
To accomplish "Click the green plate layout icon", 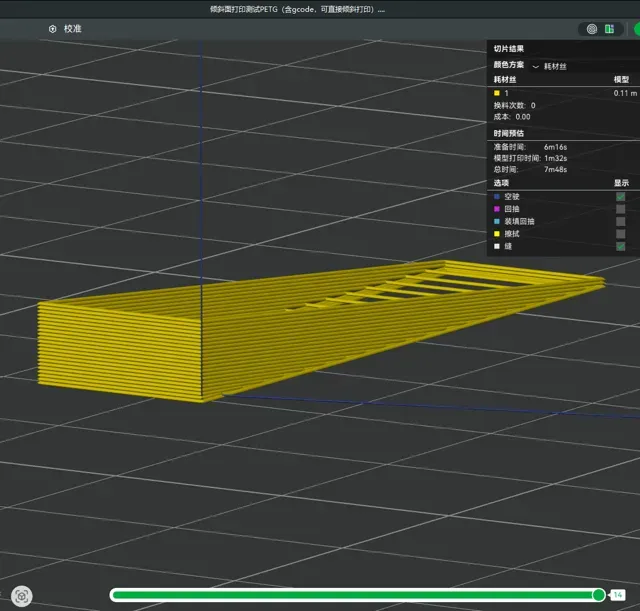I will (x=609, y=29).
